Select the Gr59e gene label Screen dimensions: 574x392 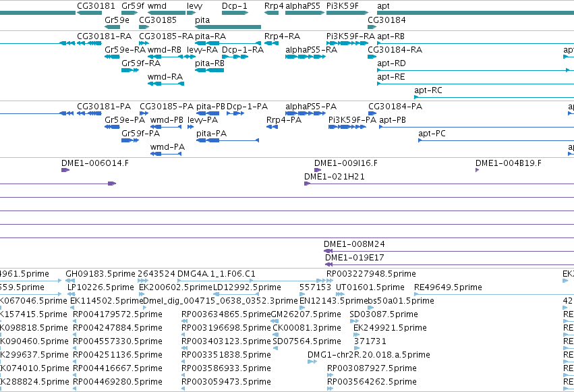(x=117, y=20)
